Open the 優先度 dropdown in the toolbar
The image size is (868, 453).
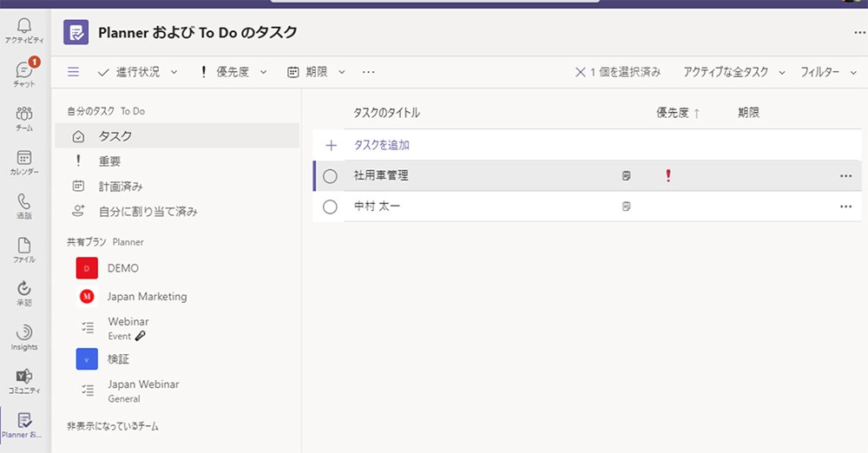[233, 72]
